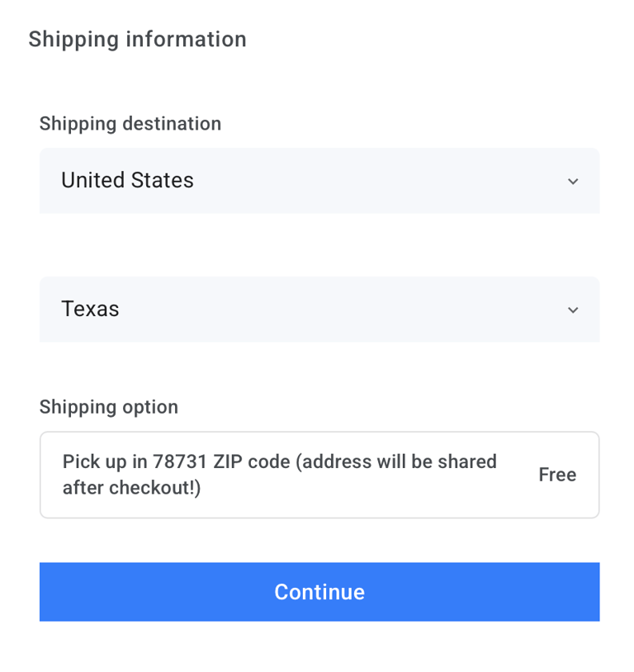Click the "Free" shipping price label
Viewport: 634px width, 672px height.
(557, 475)
